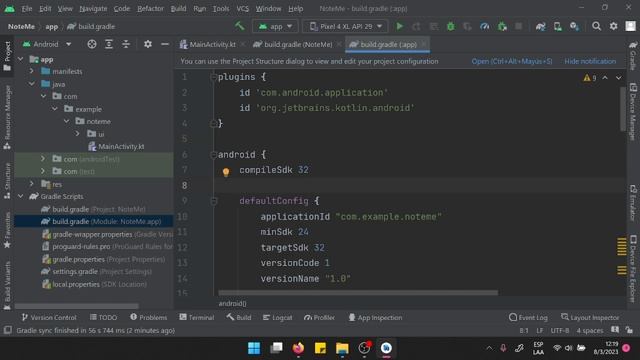Click Select Opened File target icon
Viewport: 640px width, 360px height.
pos(92,44)
